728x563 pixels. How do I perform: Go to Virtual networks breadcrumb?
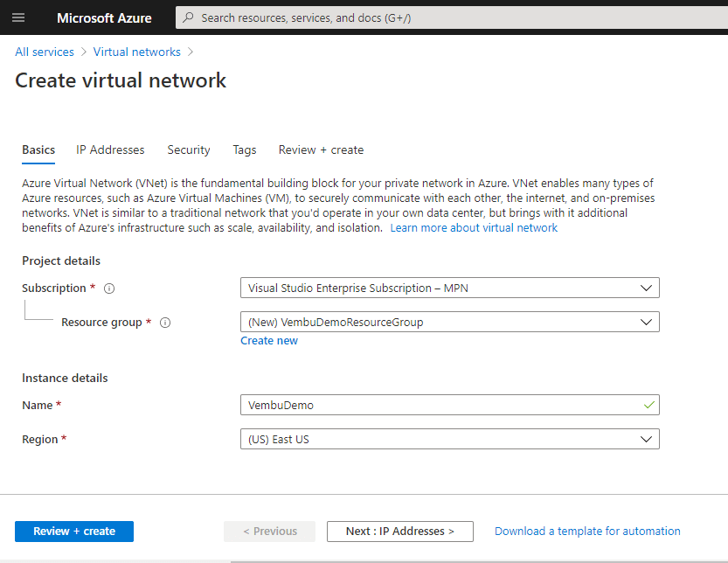pos(137,52)
